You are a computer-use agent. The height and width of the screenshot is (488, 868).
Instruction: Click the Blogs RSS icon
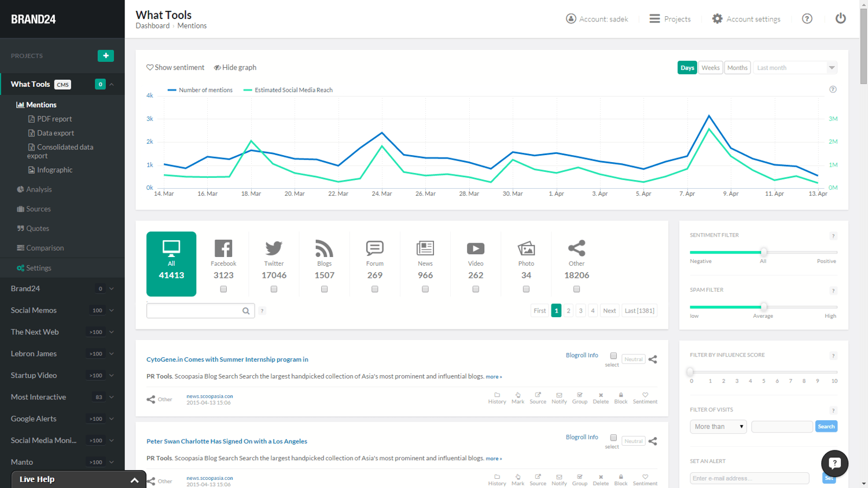coord(324,248)
